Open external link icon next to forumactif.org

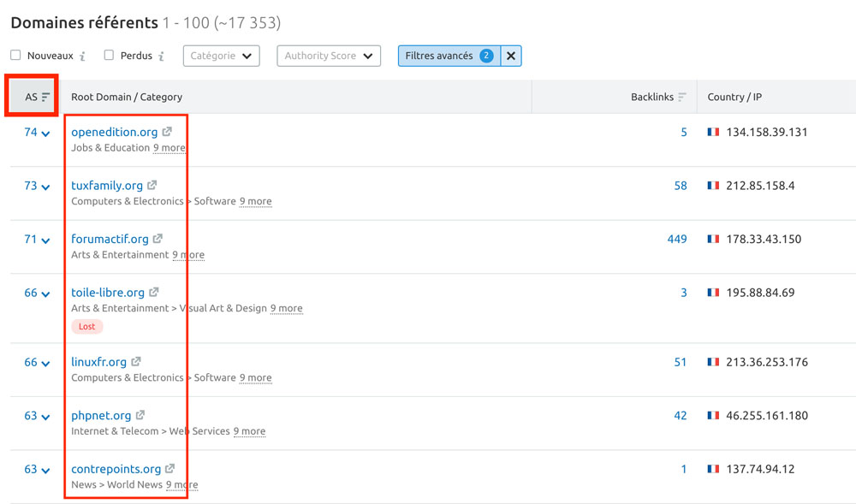[158, 239]
